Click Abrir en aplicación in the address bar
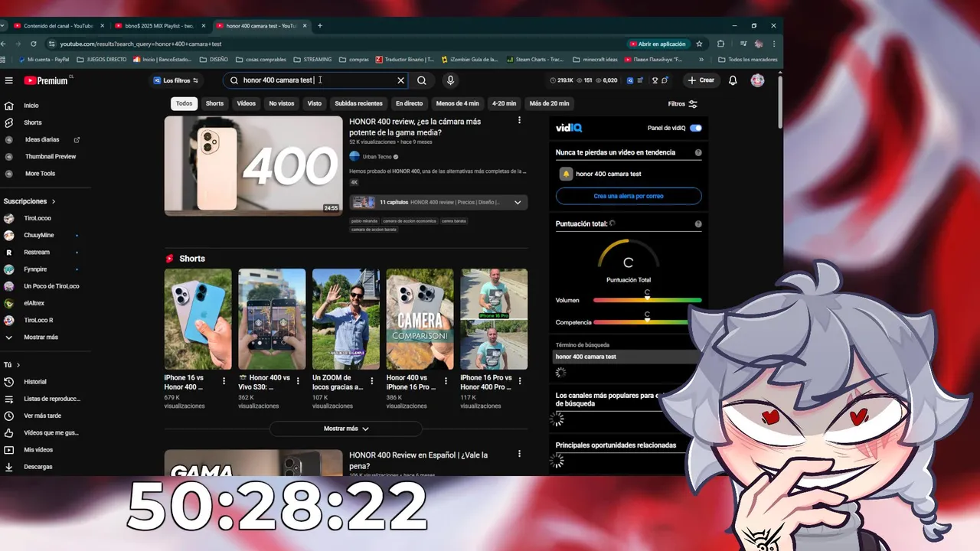The width and height of the screenshot is (980, 551). click(658, 44)
